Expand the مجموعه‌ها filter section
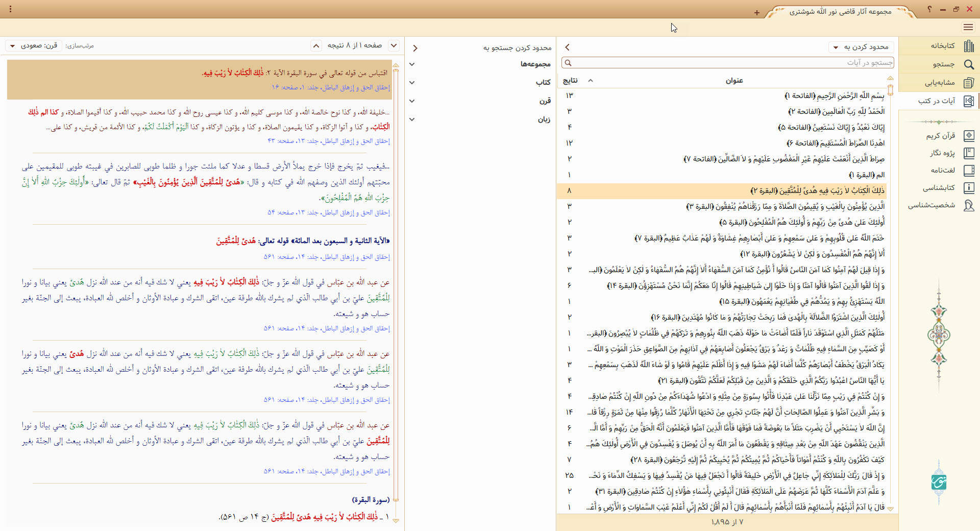This screenshot has height=531, width=980. tap(412, 64)
